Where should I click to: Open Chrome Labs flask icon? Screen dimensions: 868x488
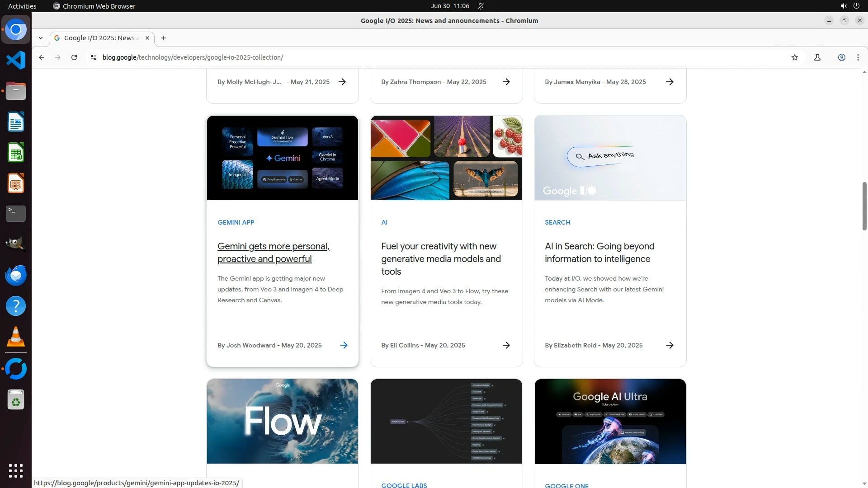[x=817, y=57]
